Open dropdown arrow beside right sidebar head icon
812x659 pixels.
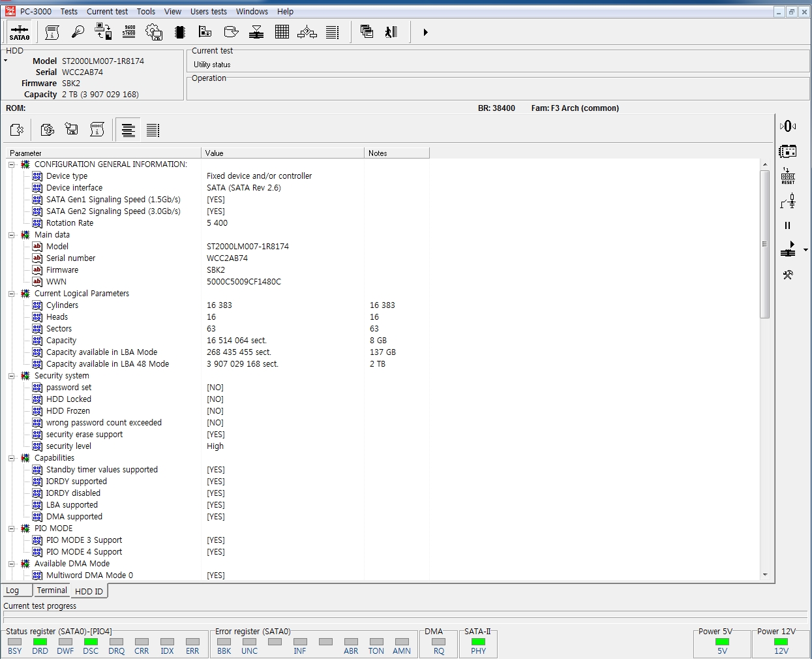click(806, 250)
